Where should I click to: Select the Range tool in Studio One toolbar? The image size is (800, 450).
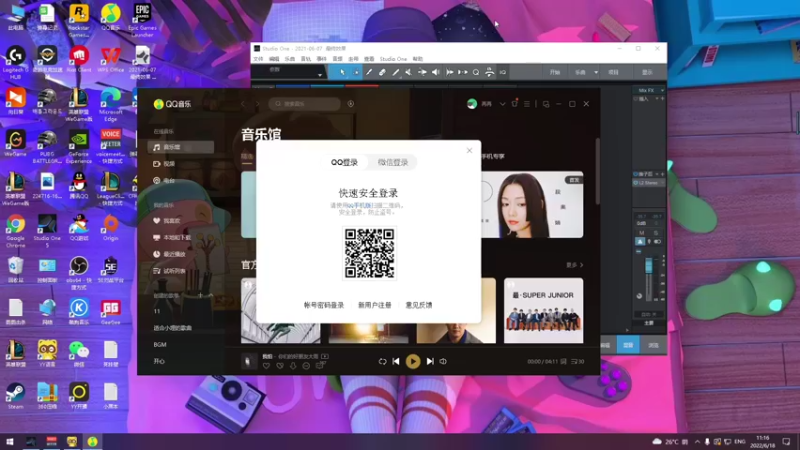[x=356, y=72]
